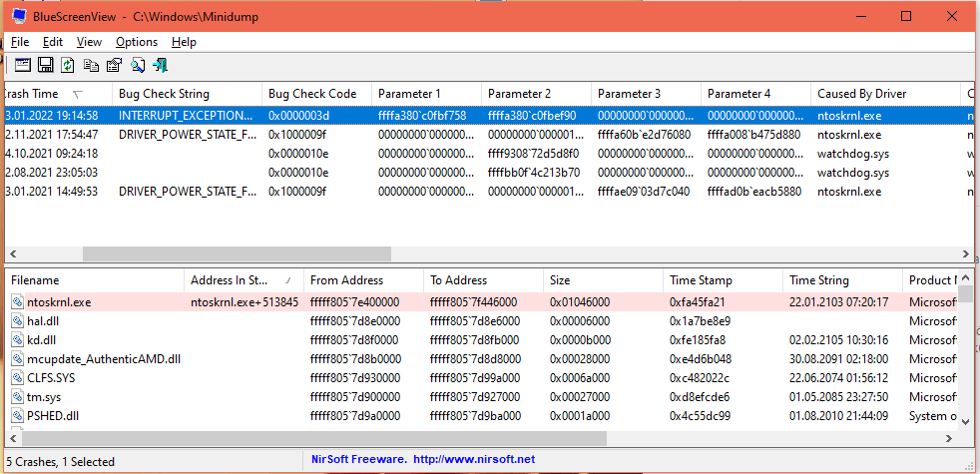The width and height of the screenshot is (980, 474).
Task: Click the lower pane scroll down arrow
Action: (966, 423)
